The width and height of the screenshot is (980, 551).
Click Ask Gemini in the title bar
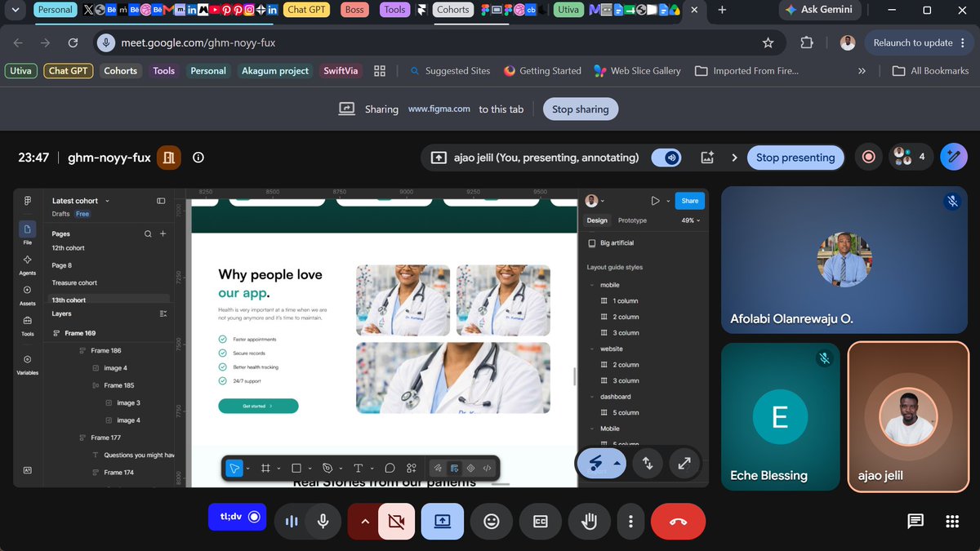[818, 10]
